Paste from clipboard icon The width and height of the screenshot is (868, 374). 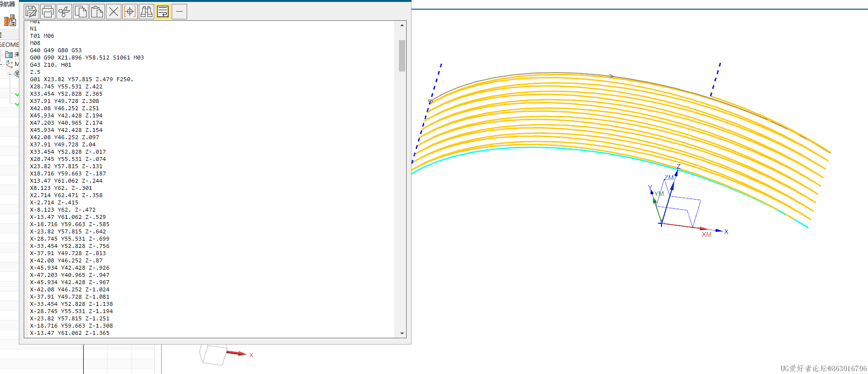click(97, 11)
